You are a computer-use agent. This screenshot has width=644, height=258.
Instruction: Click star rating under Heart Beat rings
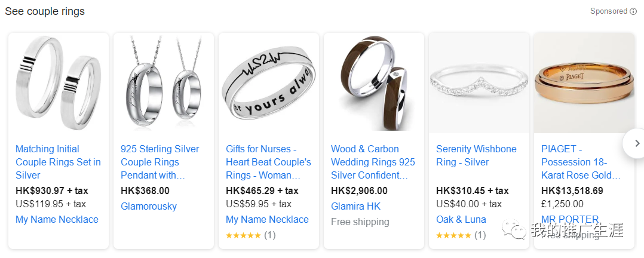pos(243,235)
